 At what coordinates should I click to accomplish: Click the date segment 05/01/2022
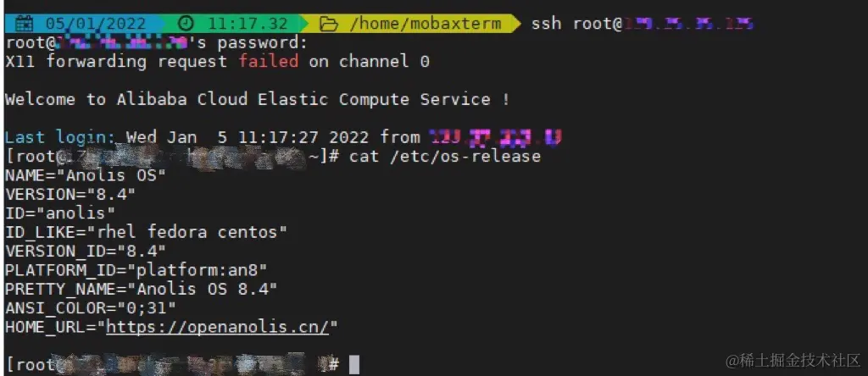click(96, 24)
